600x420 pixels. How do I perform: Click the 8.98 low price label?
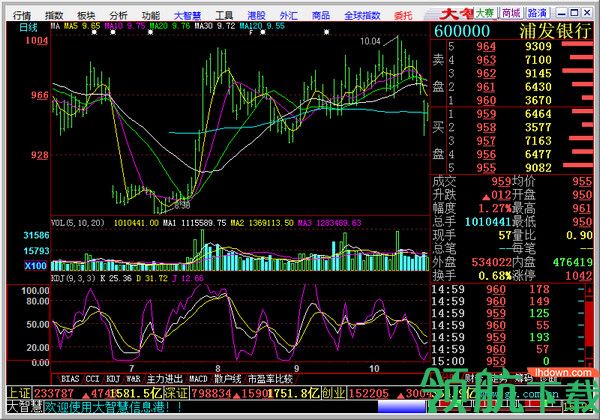[x=182, y=205]
